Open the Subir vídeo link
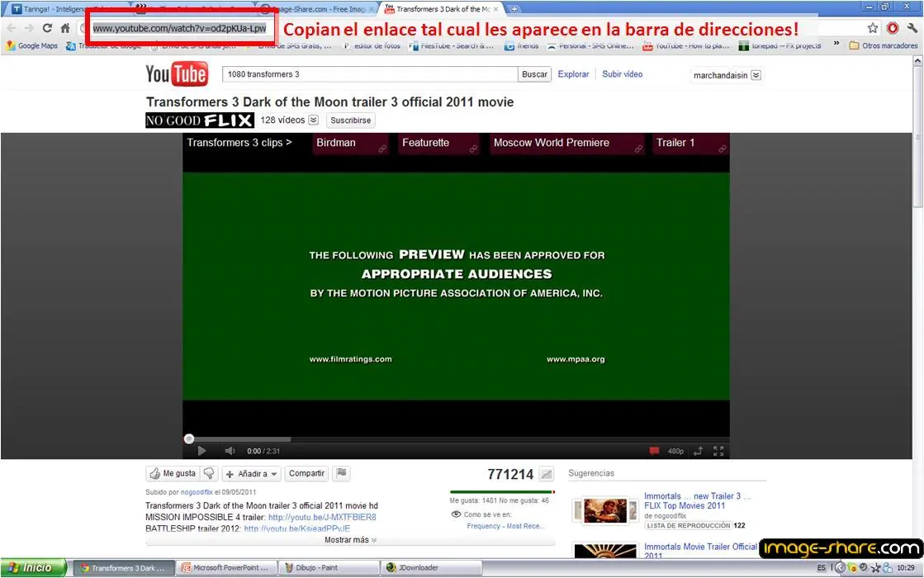 click(x=623, y=74)
